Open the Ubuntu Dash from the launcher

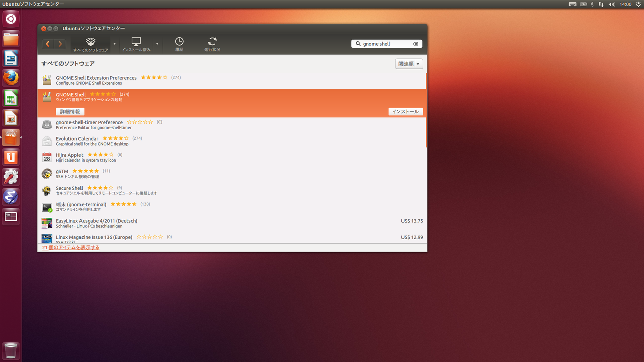point(11,19)
